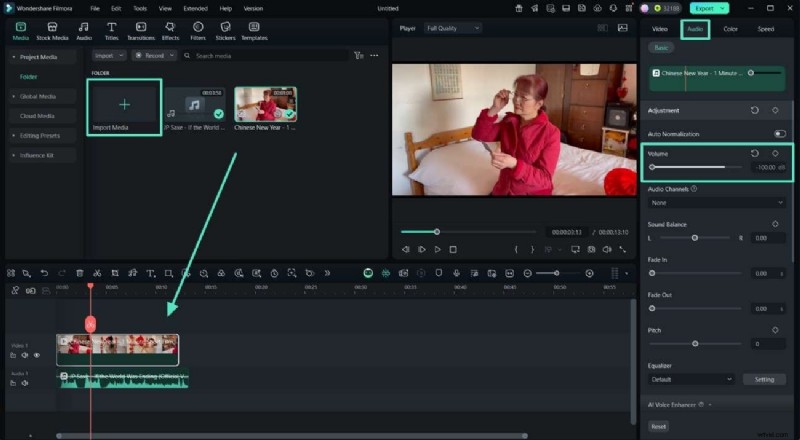The height and width of the screenshot is (440, 800).
Task: Show more timeline tools with double arrow
Action: click(327, 274)
